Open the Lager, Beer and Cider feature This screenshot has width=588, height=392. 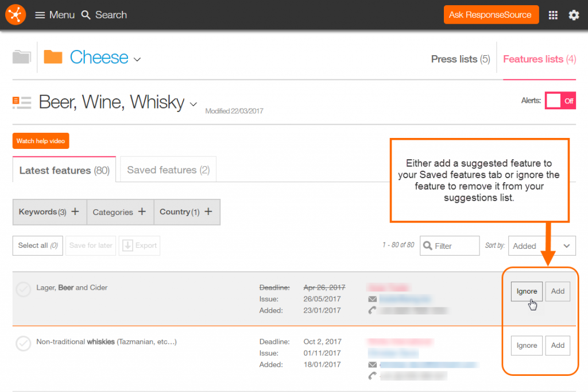coord(72,287)
